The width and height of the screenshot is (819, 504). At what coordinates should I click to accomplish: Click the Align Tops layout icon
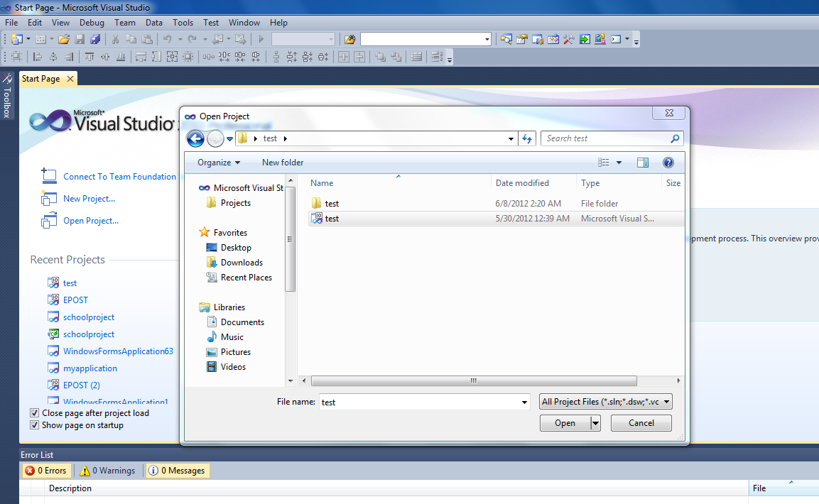click(x=90, y=57)
